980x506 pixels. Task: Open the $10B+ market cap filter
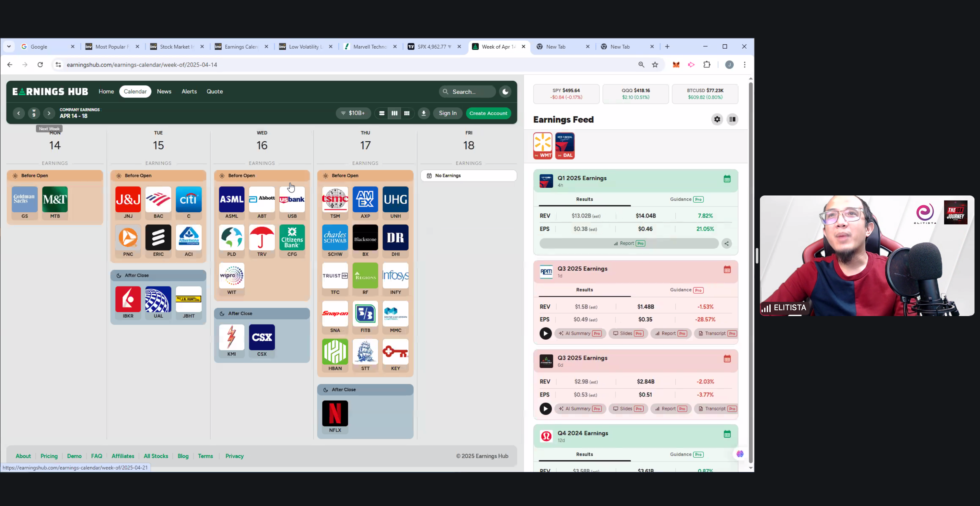pos(354,113)
